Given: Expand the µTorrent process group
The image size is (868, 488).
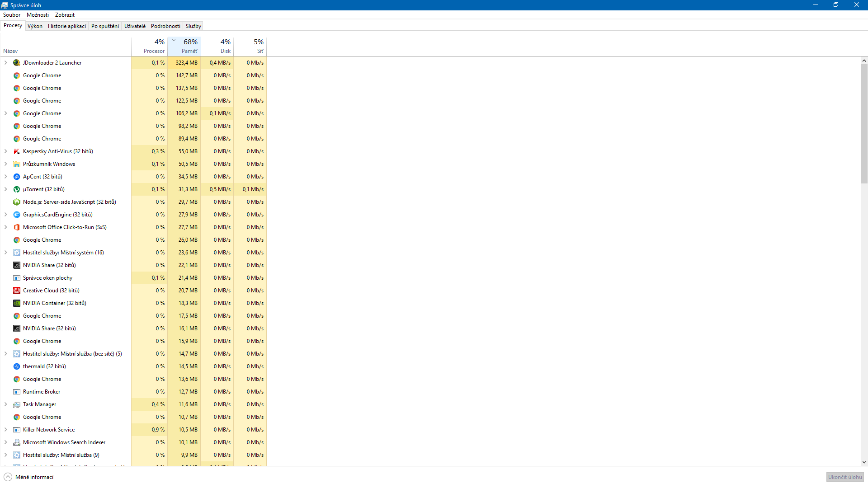Looking at the screenshot, I should coord(6,189).
